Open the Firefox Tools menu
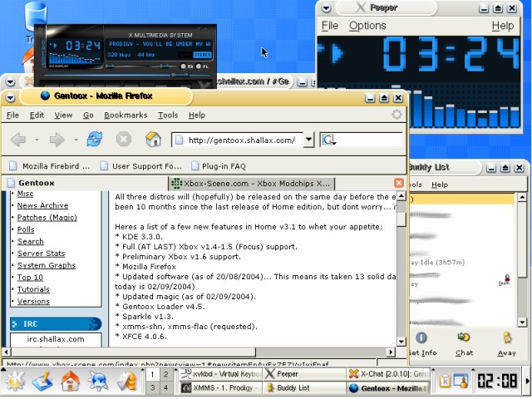 [168, 116]
